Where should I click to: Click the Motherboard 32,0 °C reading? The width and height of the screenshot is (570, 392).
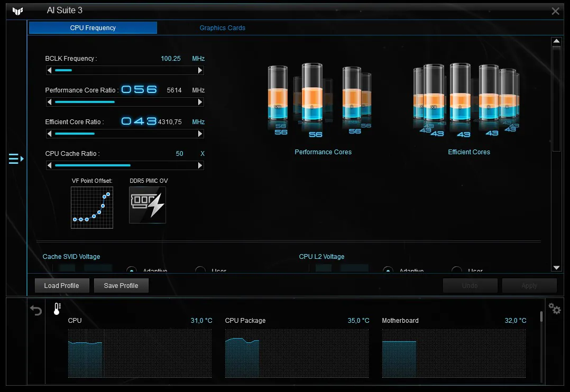(516, 321)
